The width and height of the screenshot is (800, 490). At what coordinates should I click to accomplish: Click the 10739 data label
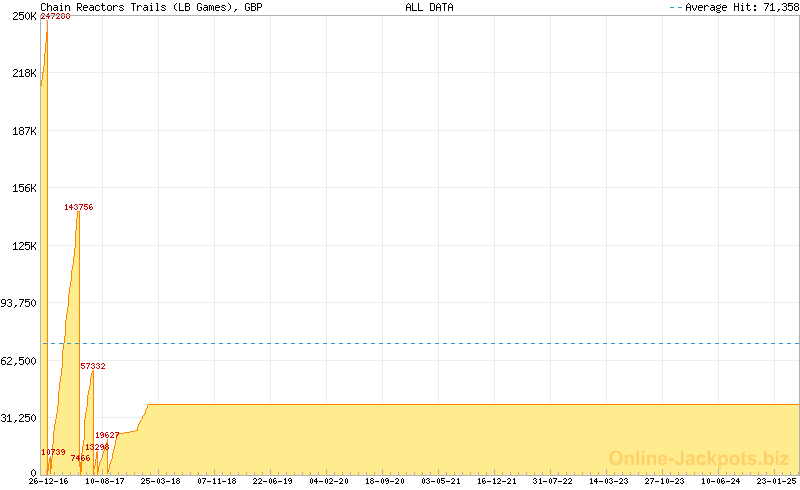pos(53,452)
